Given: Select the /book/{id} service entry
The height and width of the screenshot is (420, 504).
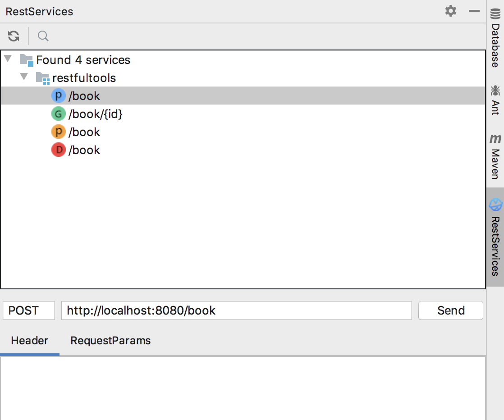Looking at the screenshot, I should [96, 114].
